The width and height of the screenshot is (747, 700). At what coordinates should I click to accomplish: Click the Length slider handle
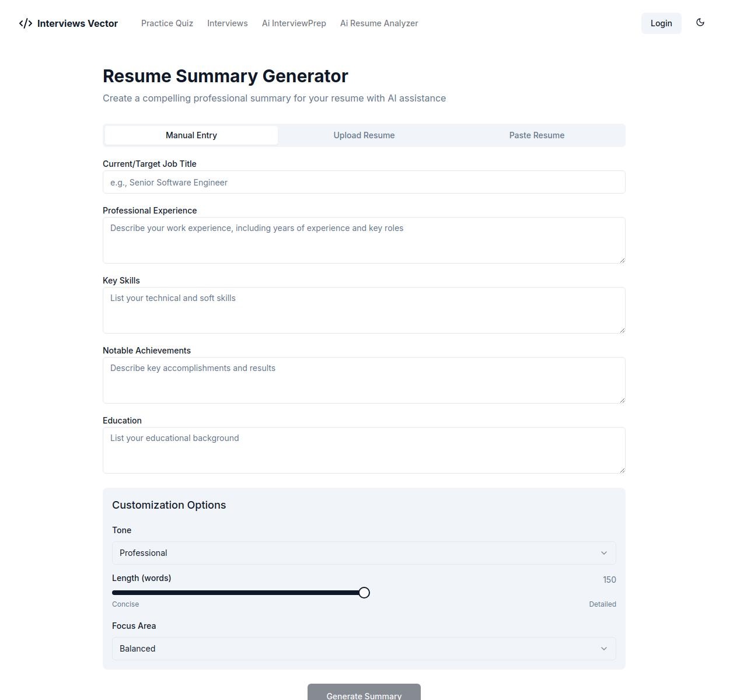pyautogui.click(x=364, y=593)
